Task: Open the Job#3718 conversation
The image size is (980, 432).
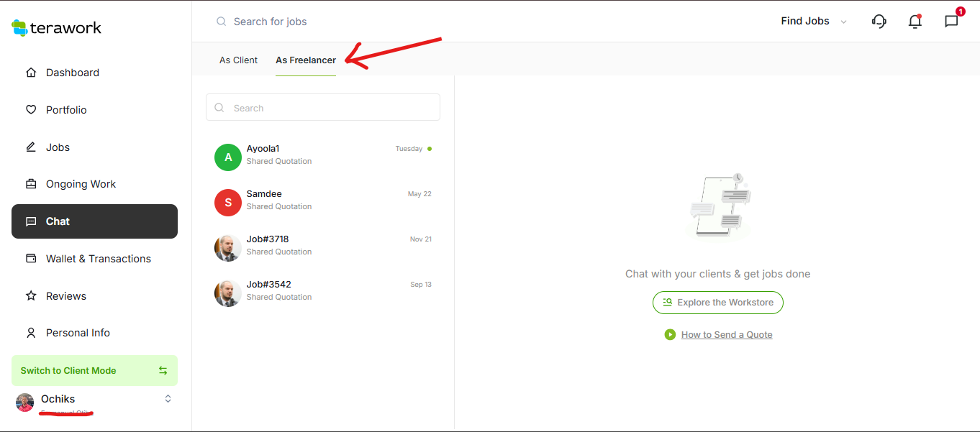Action: coord(323,245)
